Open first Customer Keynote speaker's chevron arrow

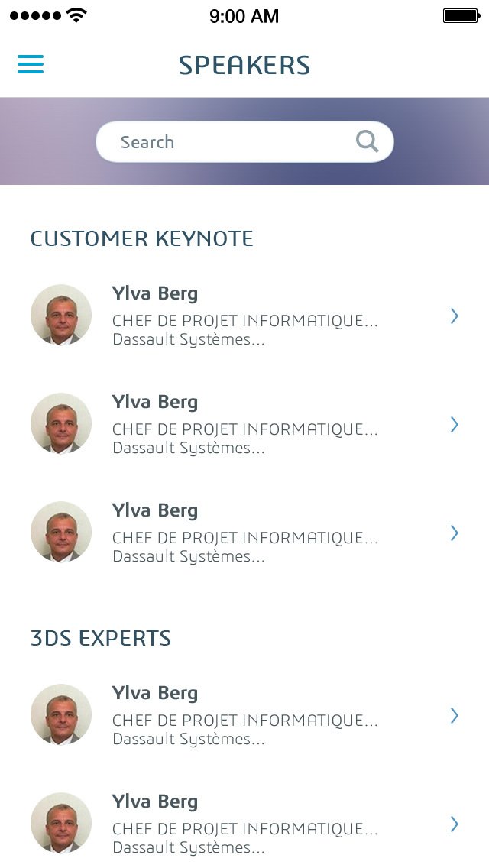(455, 316)
